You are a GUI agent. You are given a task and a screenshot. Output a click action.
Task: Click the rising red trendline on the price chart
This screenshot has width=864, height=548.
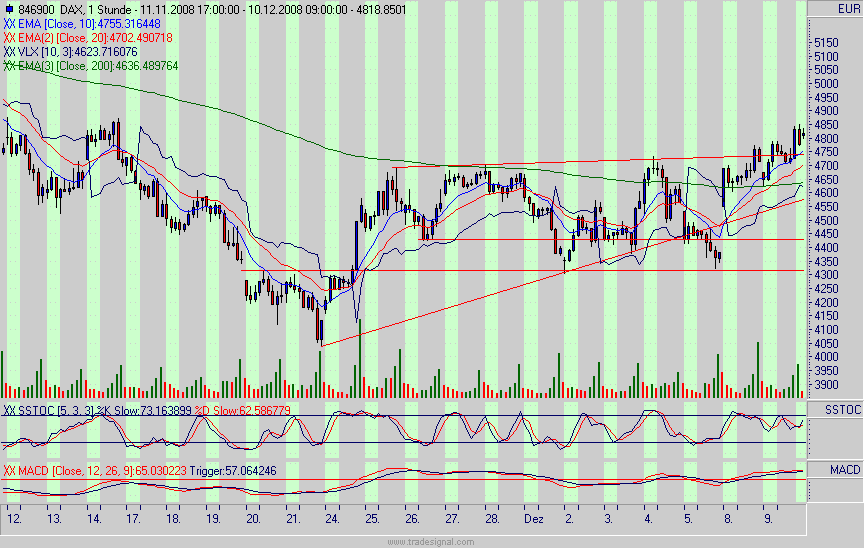tap(562, 273)
